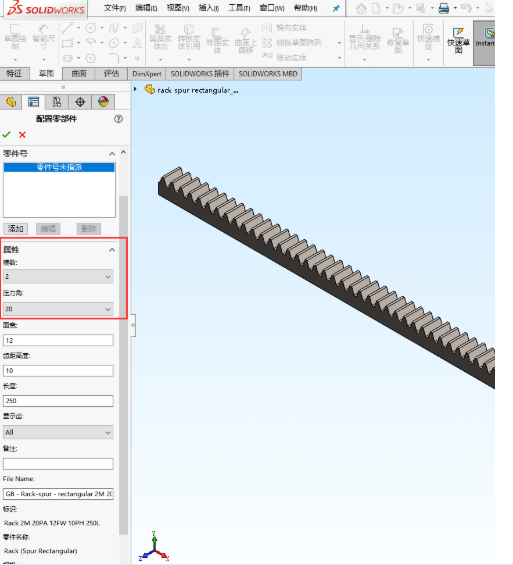Switch to the SOLIDWORKS 插件 tab
513x565 pixels.
pyautogui.click(x=200, y=74)
